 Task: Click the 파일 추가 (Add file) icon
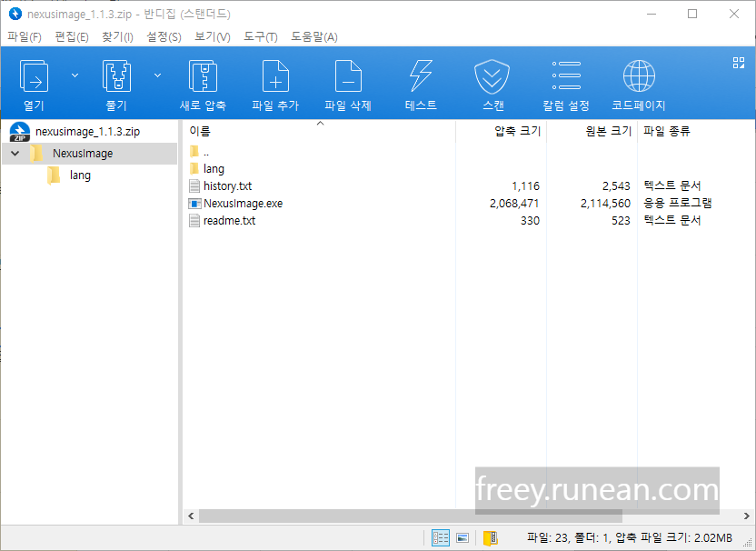pyautogui.click(x=275, y=76)
